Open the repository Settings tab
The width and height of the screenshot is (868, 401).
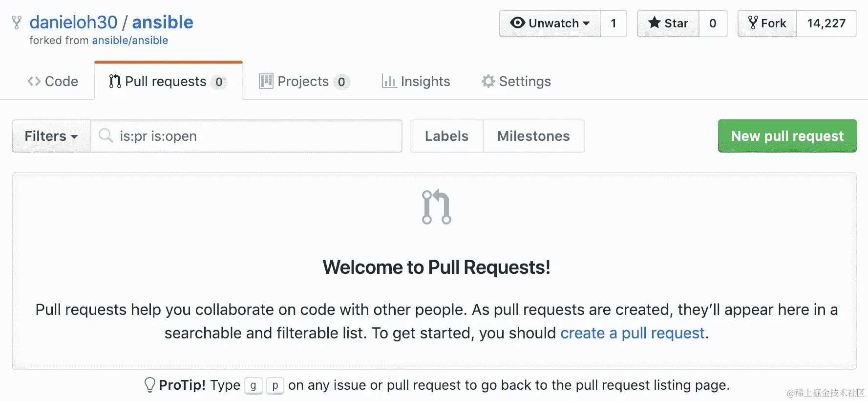coord(516,81)
